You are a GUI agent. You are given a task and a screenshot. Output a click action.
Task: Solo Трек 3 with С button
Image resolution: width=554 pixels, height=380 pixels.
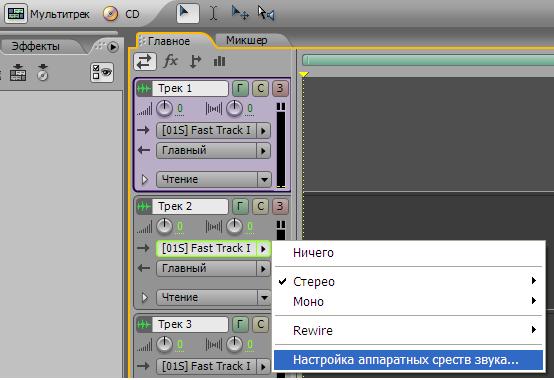pos(260,324)
